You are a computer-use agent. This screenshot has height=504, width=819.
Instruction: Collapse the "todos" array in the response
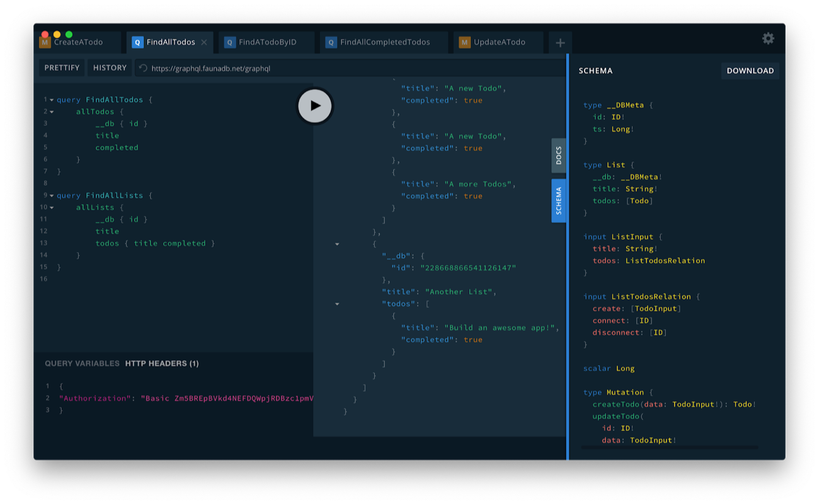coord(337,304)
